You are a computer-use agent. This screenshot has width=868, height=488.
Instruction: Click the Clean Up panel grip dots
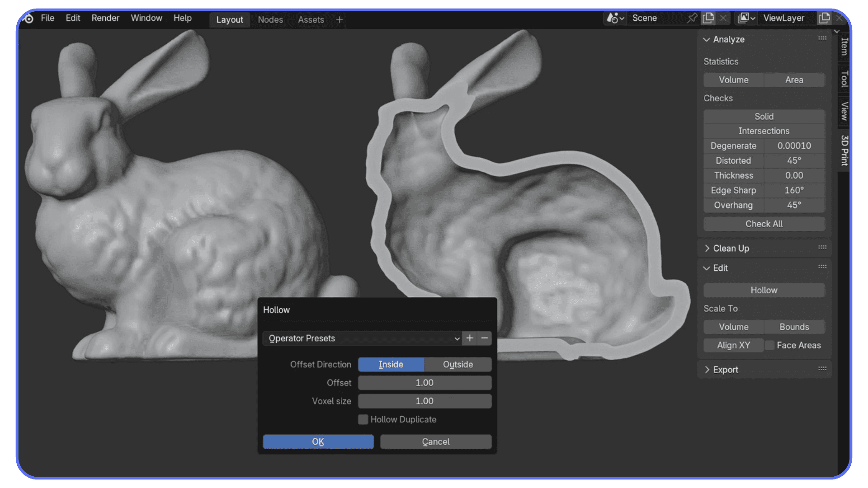coord(822,247)
